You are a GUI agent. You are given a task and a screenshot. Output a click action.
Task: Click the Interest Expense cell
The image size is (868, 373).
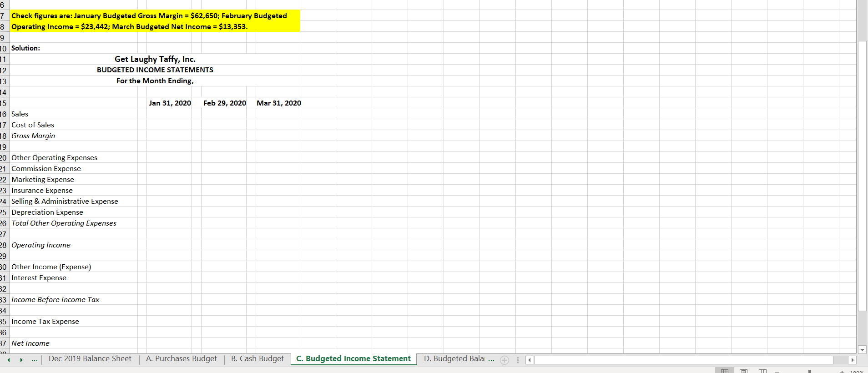(x=74, y=277)
